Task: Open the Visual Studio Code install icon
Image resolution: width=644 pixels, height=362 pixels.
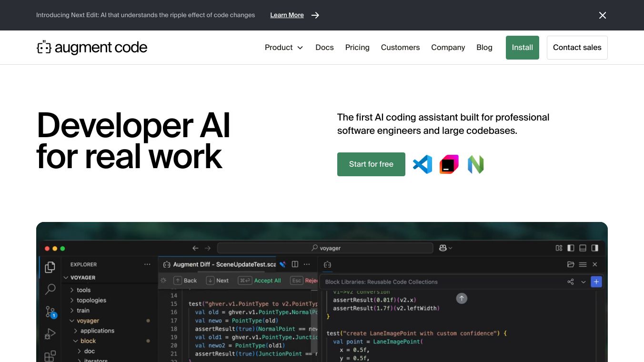Action: (x=423, y=164)
